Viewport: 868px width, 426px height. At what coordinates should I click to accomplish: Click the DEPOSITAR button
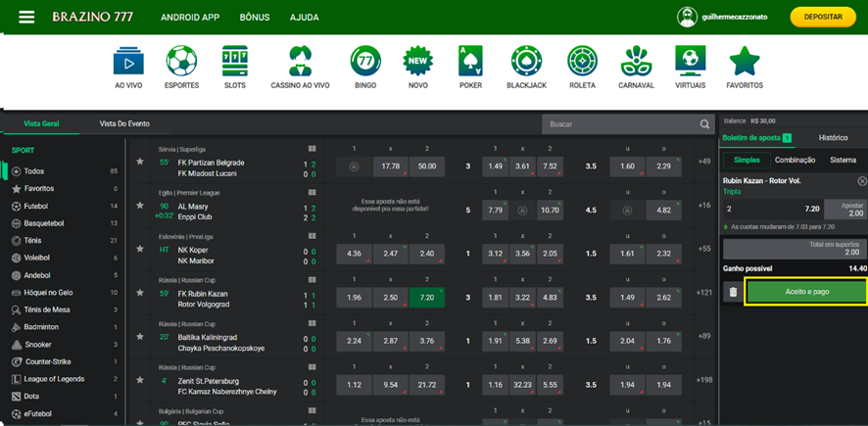click(x=823, y=18)
